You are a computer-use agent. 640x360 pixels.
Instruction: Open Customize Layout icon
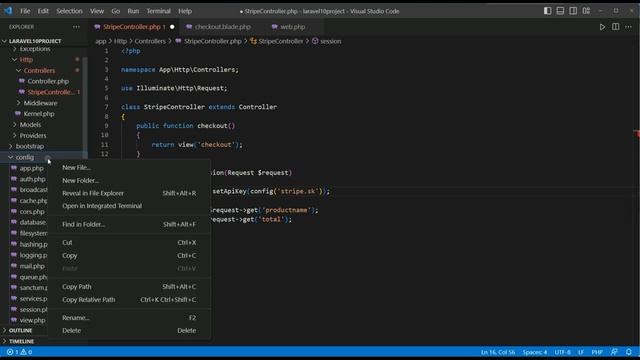point(586,11)
